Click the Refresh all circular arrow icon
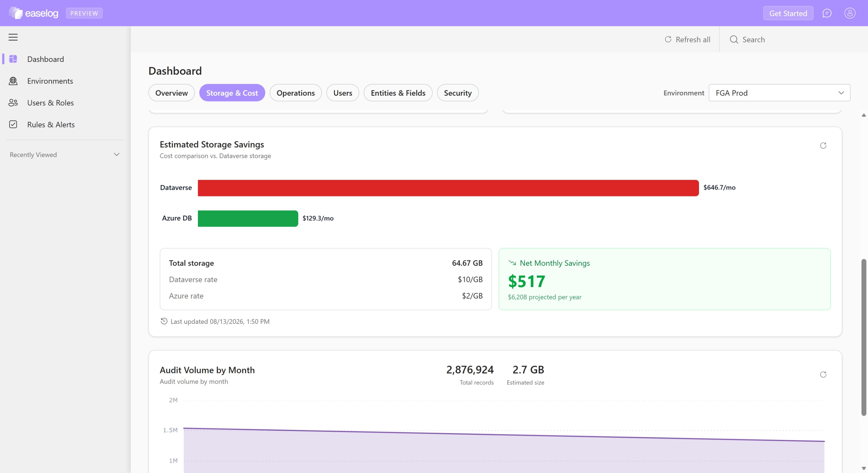Image resolution: width=868 pixels, height=473 pixels. tap(668, 39)
